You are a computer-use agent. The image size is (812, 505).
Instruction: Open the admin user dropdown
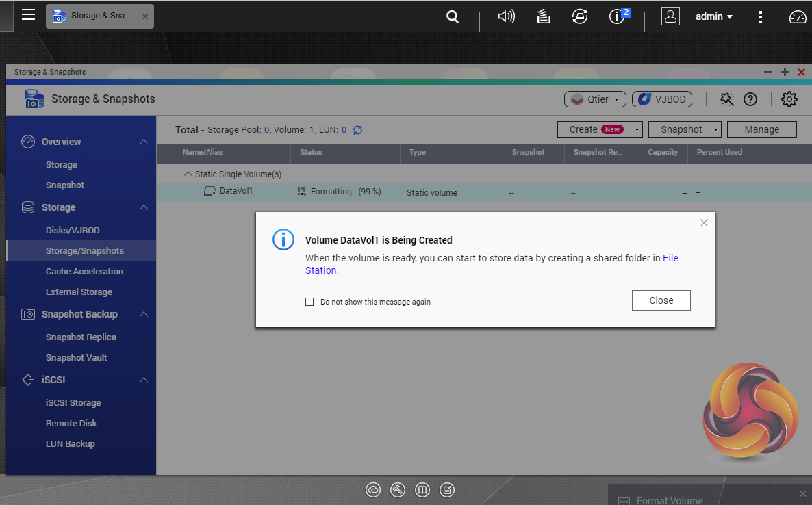pos(714,17)
